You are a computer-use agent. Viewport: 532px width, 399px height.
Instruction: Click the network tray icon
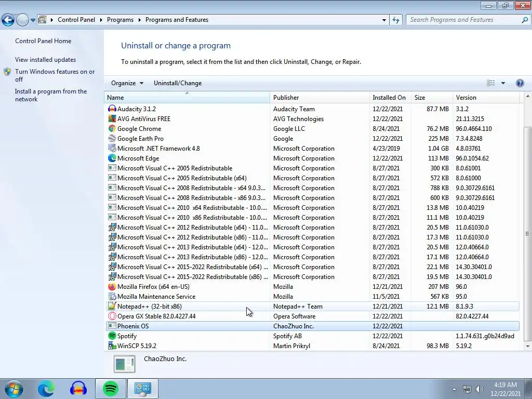click(467, 389)
